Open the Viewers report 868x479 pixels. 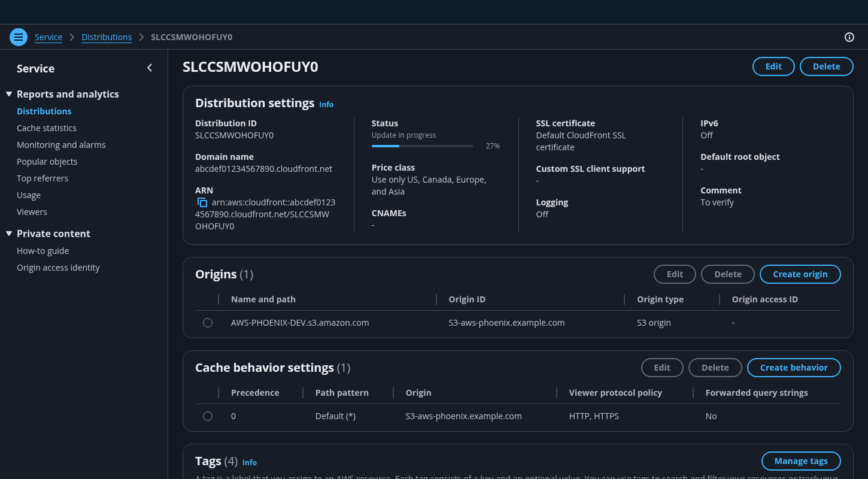coord(32,212)
